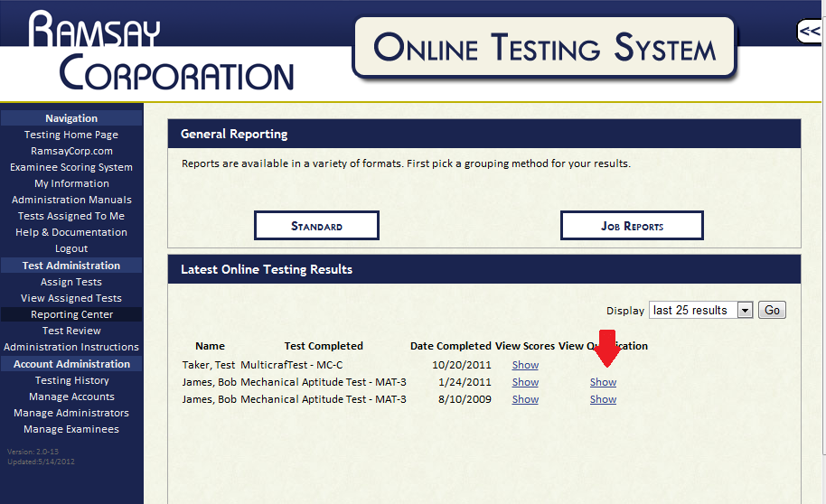The image size is (826, 504).
Task: Click the Test Administration section header
Action: tap(71, 266)
